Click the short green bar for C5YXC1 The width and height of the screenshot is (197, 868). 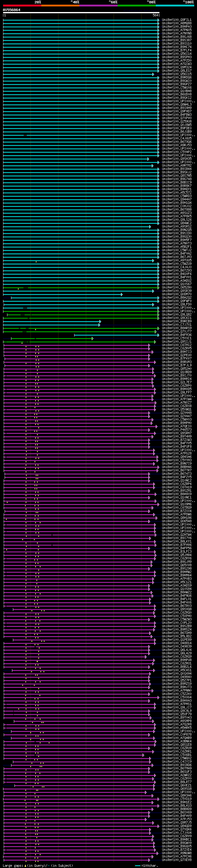coord(52,339)
